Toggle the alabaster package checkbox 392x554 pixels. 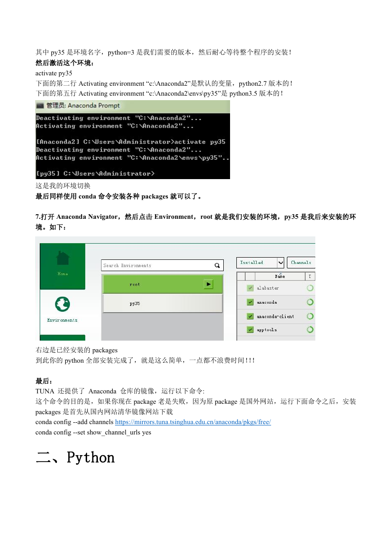(250, 288)
